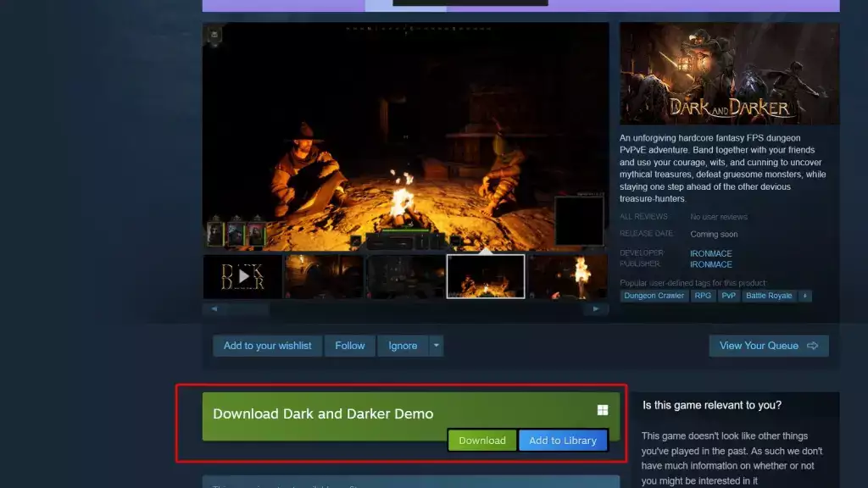Select the RPG tag
The image size is (868, 488).
[703, 296]
